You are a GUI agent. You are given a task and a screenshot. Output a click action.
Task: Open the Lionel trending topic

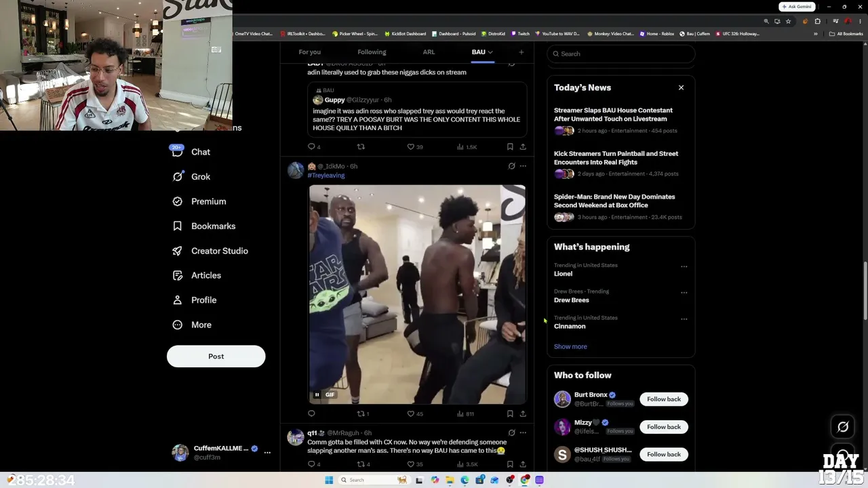click(563, 274)
